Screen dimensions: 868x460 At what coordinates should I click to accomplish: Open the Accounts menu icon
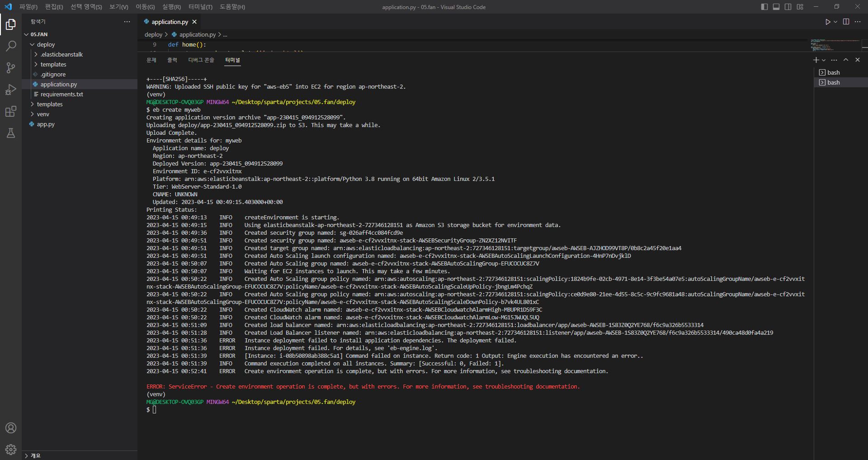11,428
